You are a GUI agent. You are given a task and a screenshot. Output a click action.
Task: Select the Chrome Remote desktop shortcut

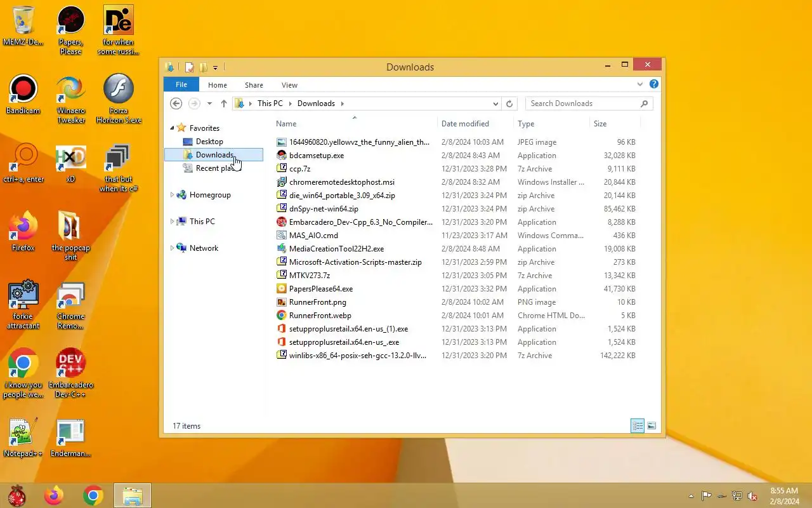point(70,305)
